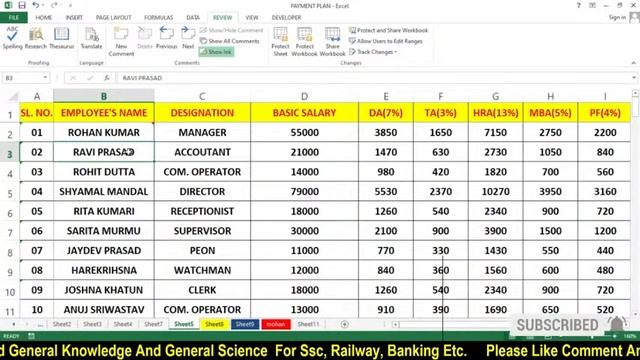
Task: Open the Name Box dropdown arrow
Action: coord(45,78)
